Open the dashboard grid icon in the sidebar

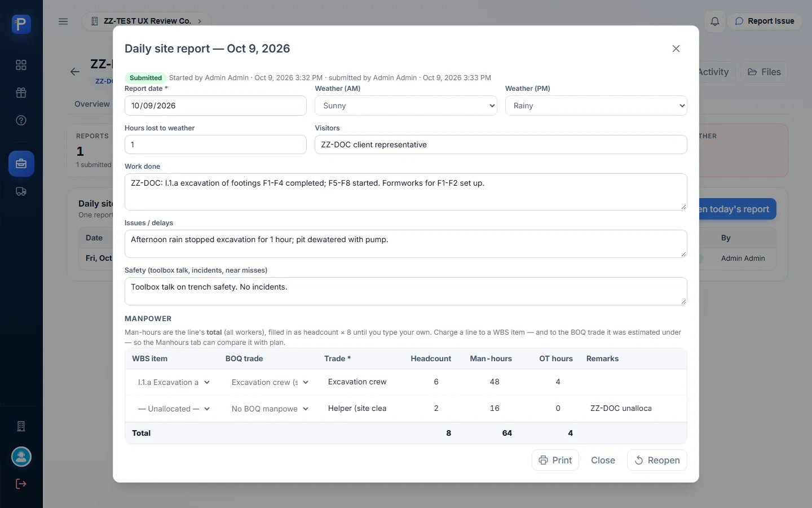[21, 65]
